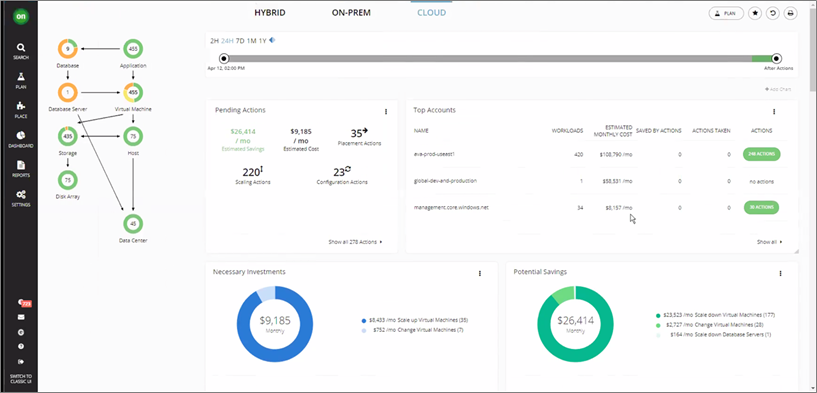
Task: Select the 7D time range option
Action: (240, 41)
